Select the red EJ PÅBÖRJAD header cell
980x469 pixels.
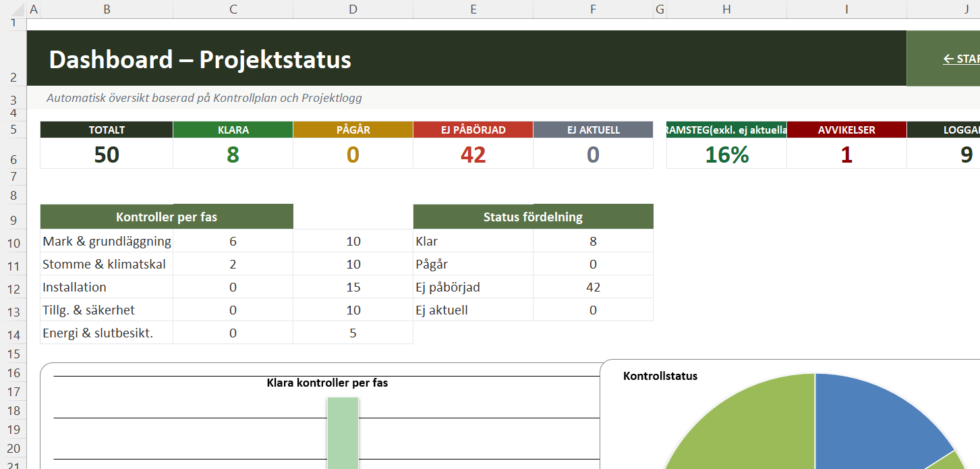click(473, 130)
